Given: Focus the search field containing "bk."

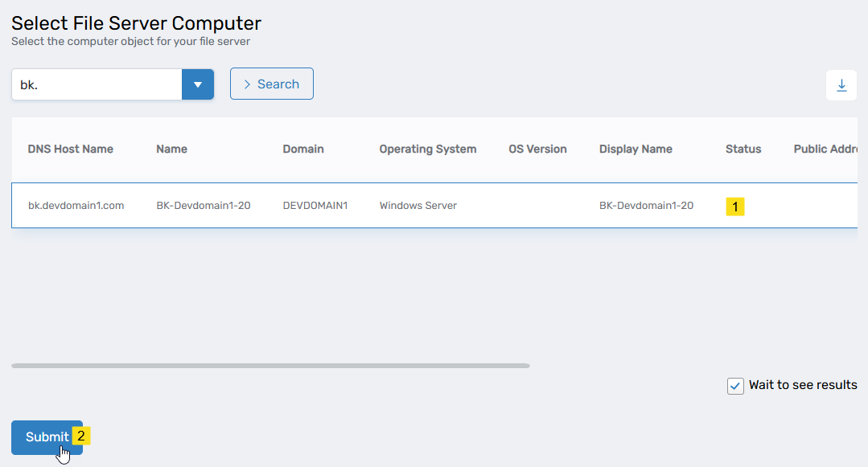Looking at the screenshot, I should 97,84.
